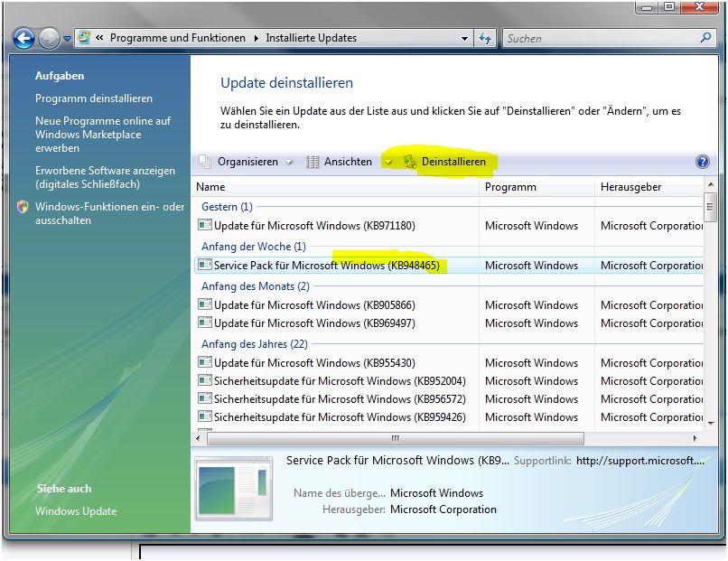Image resolution: width=728 pixels, height=561 pixels.
Task: Collapse the Gestern (1) group
Action: 227,207
